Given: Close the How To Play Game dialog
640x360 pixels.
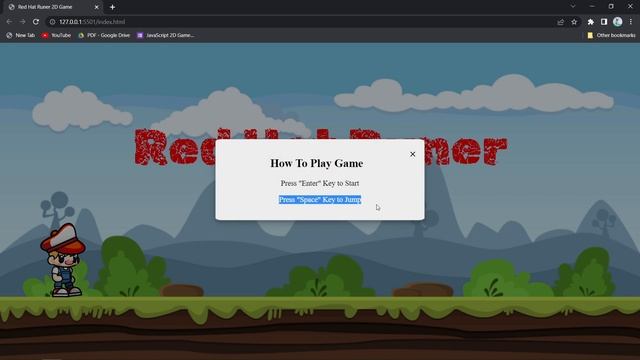Looking at the screenshot, I should pos(412,154).
